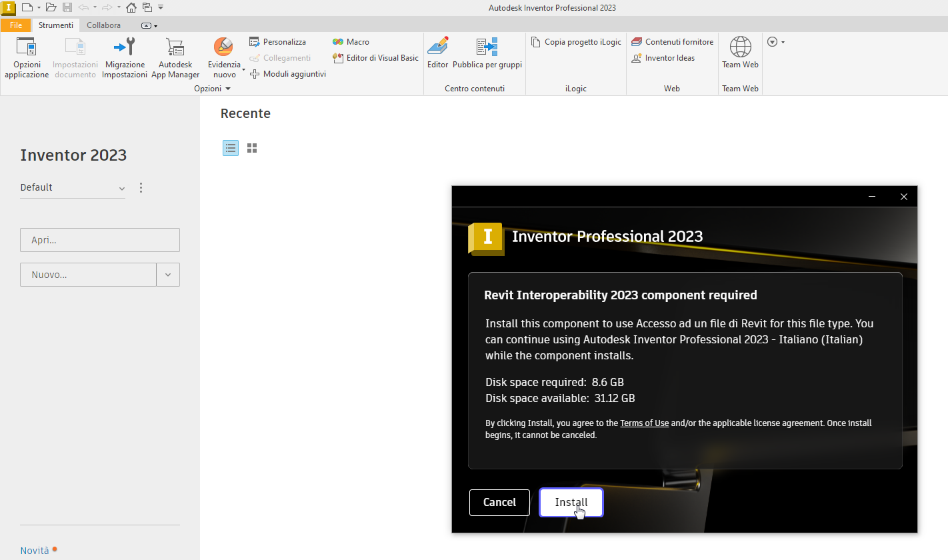Click the New file icon in quick access toolbar

point(27,7)
